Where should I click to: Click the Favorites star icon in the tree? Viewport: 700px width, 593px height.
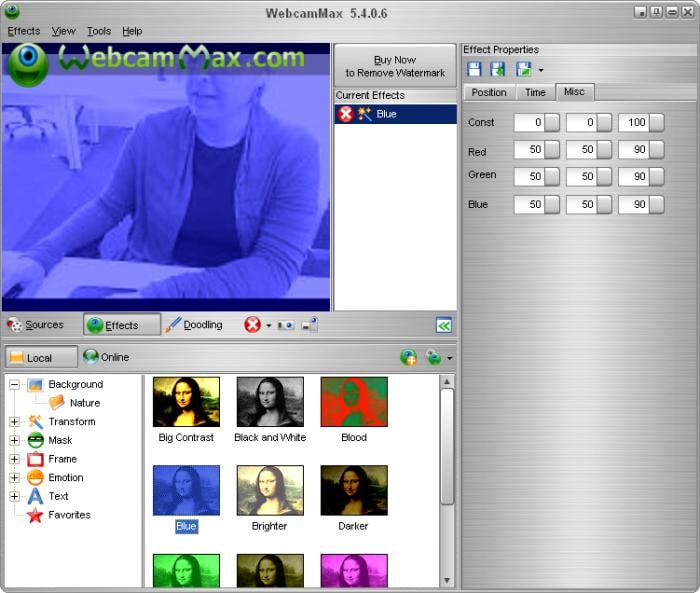(35, 515)
